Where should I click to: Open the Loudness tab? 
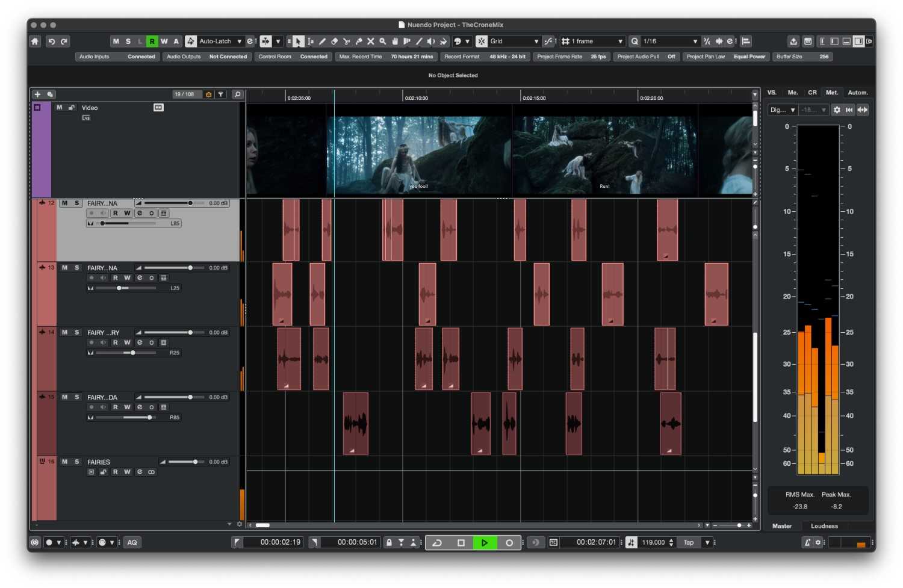[x=824, y=526]
